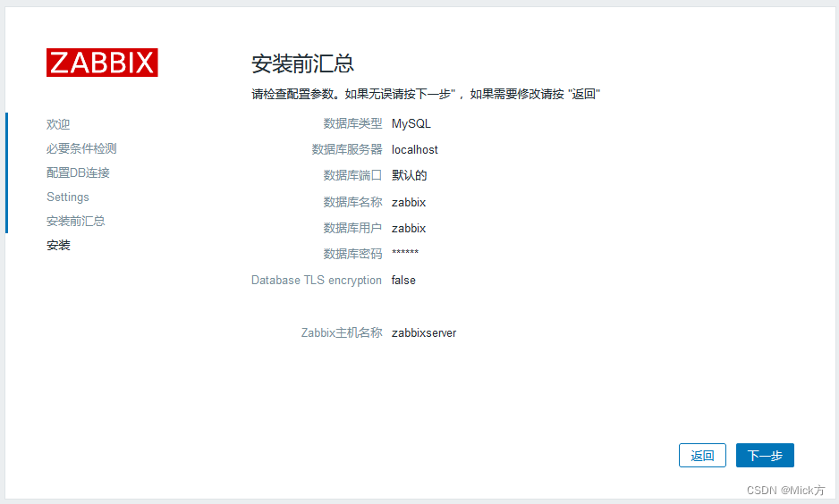Select the 欢迎 step in sidebar
Image resolution: width=839 pixels, height=504 pixels.
pos(58,124)
